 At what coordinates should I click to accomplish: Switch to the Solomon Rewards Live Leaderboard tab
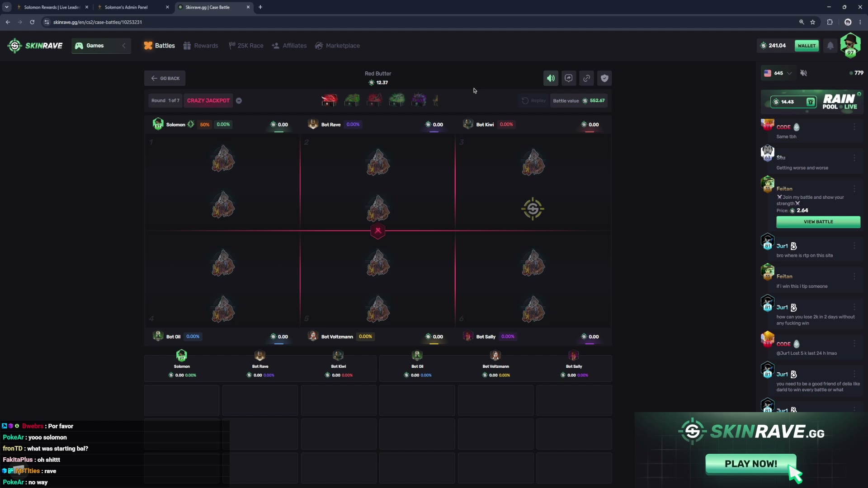pos(52,7)
